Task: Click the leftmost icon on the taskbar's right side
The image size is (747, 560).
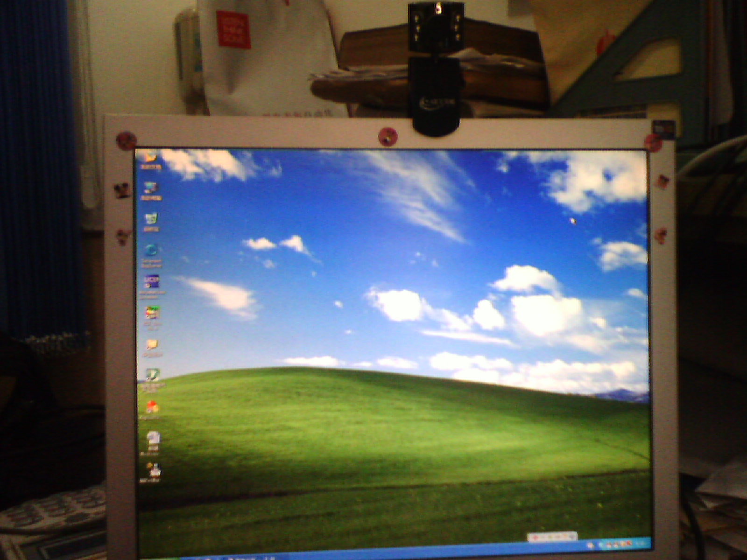Action: (591, 545)
